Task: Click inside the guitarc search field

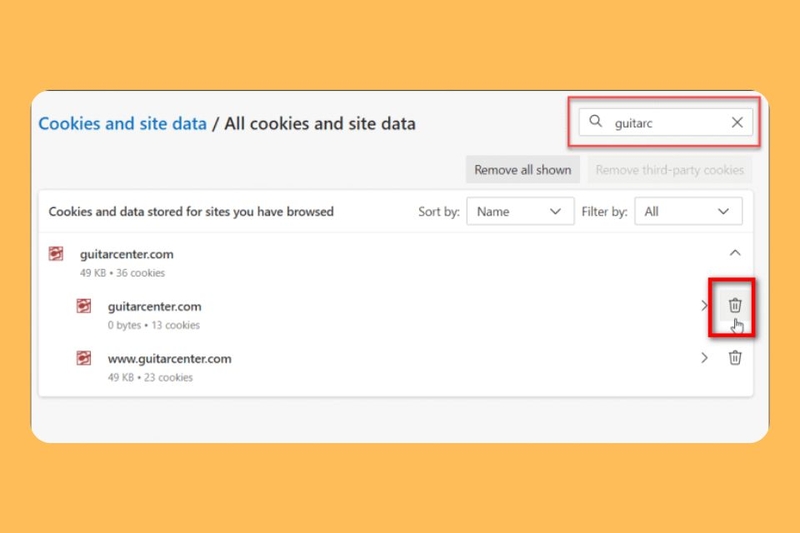Action: [x=665, y=122]
